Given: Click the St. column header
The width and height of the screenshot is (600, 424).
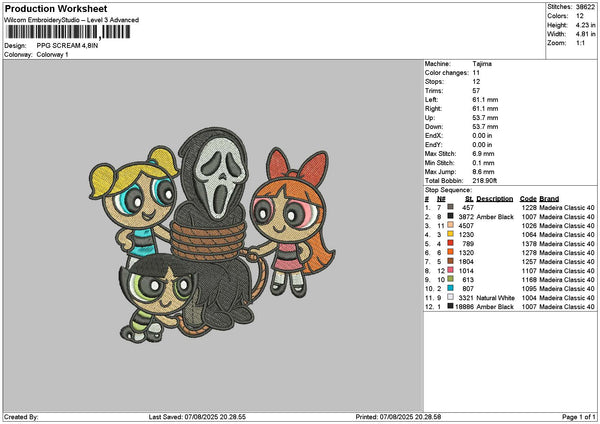Looking at the screenshot, I should (x=469, y=198).
